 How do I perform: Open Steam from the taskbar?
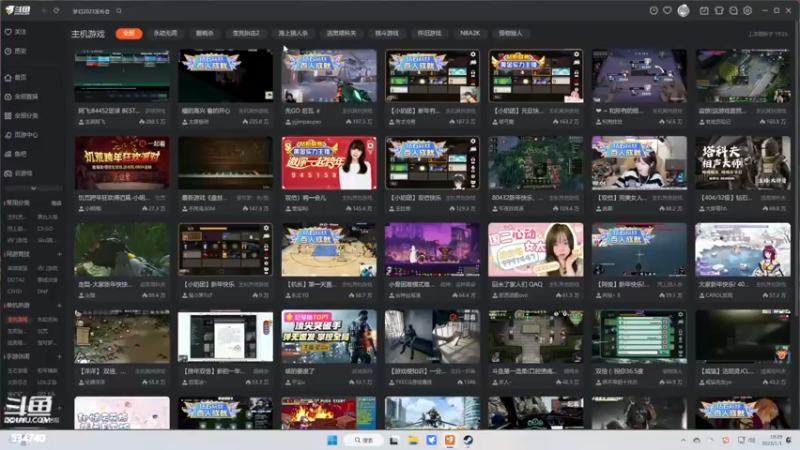(468, 440)
